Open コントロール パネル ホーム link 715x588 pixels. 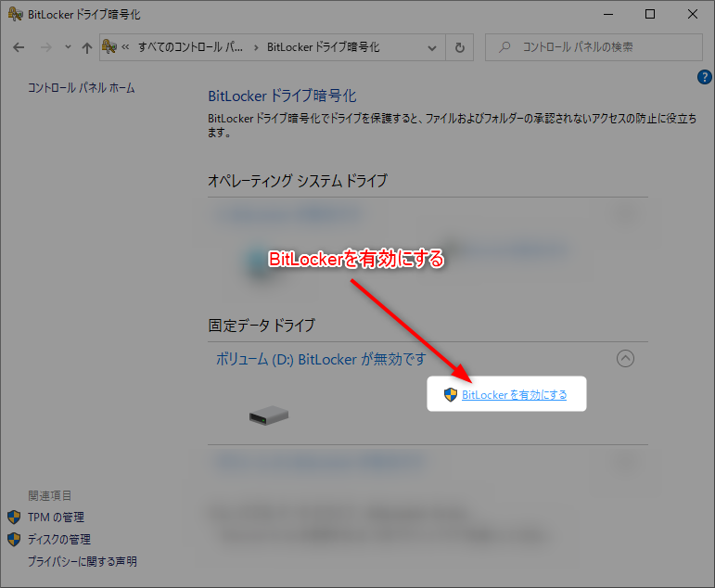82,87
